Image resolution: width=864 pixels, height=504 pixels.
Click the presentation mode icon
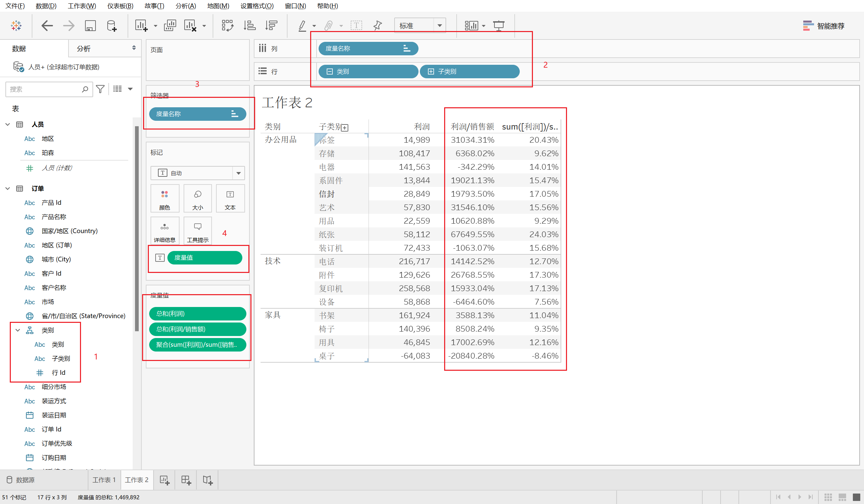pos(498,26)
